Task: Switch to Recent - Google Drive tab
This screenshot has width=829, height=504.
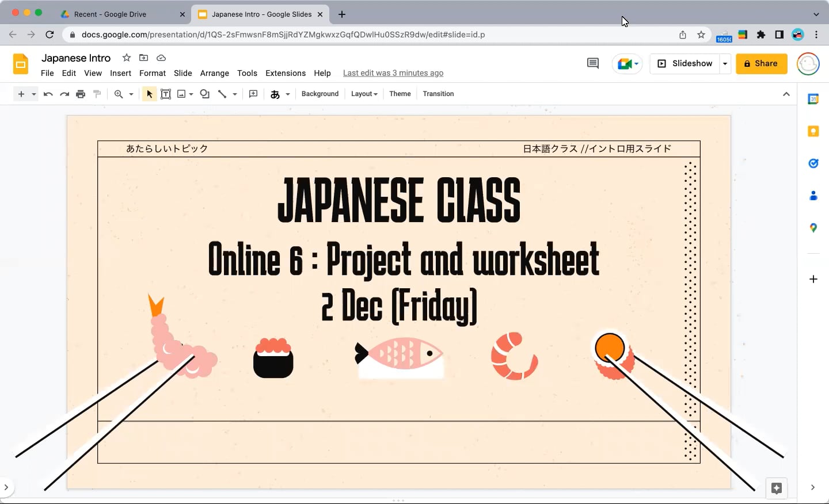Action: click(x=110, y=14)
